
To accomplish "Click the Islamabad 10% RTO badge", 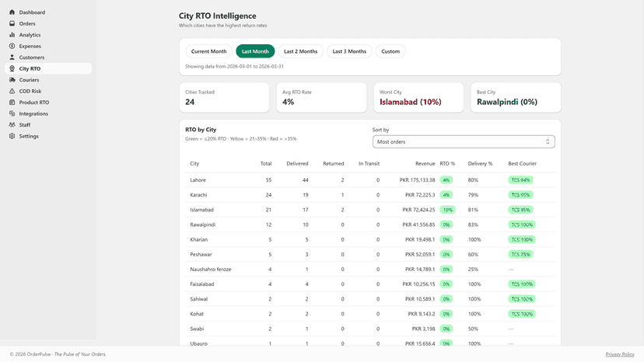I will click(x=448, y=210).
